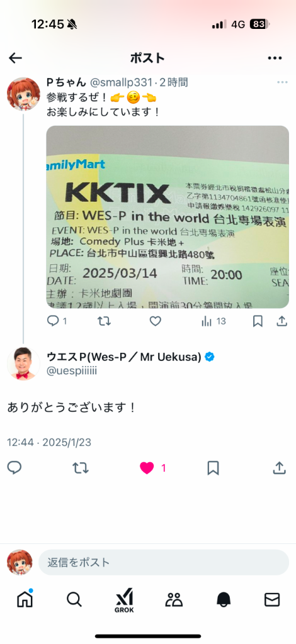Open @uespiiiiii profile link

pyautogui.click(x=72, y=371)
